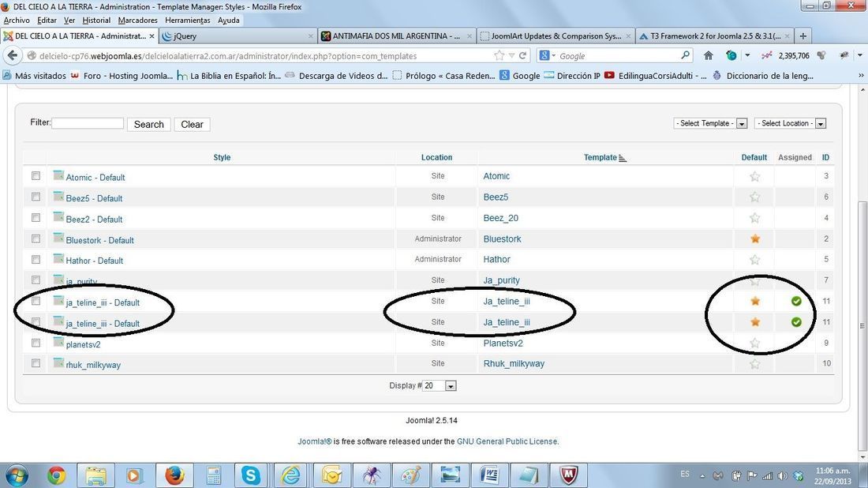Screen dimensions: 868x488
Task: Click the search magnifier in Google box
Action: [685, 54]
